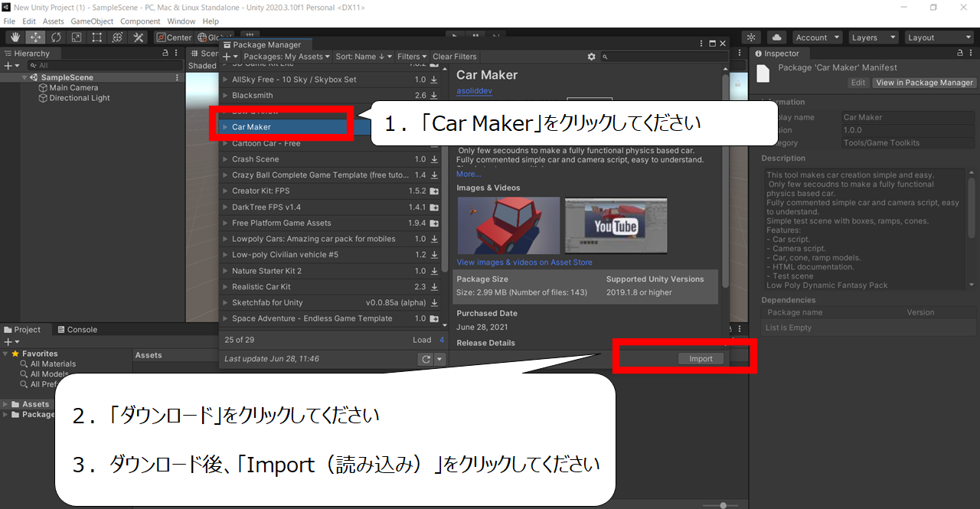This screenshot has height=509, width=980.
Task: Open the Account dropdown
Action: 817,38
